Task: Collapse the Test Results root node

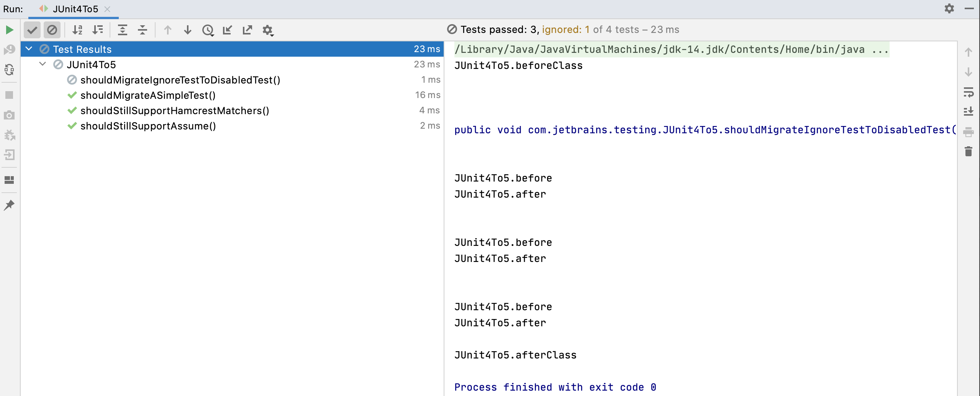Action: (28, 49)
